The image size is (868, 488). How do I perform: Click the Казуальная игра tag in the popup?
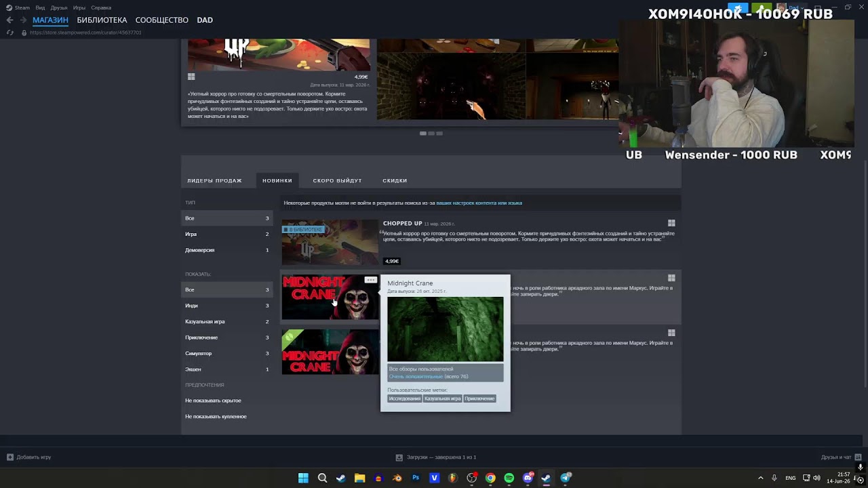click(442, 399)
